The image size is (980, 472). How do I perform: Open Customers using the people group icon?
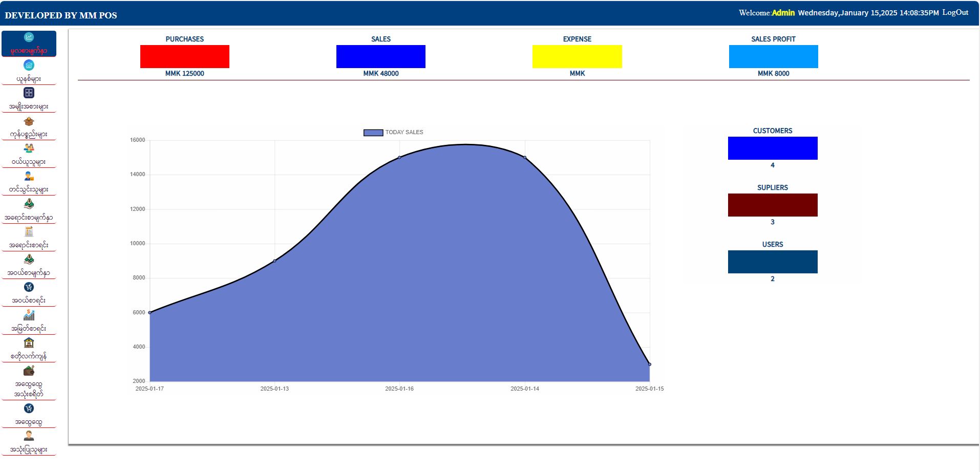(x=29, y=148)
